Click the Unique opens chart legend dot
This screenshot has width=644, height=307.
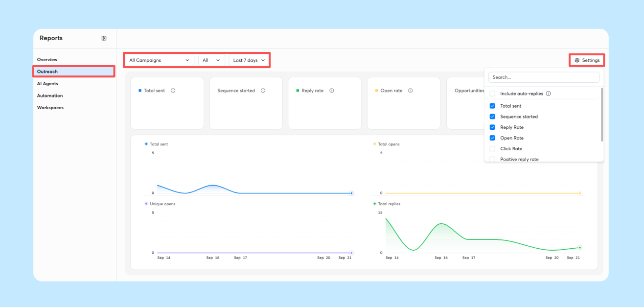click(146, 204)
